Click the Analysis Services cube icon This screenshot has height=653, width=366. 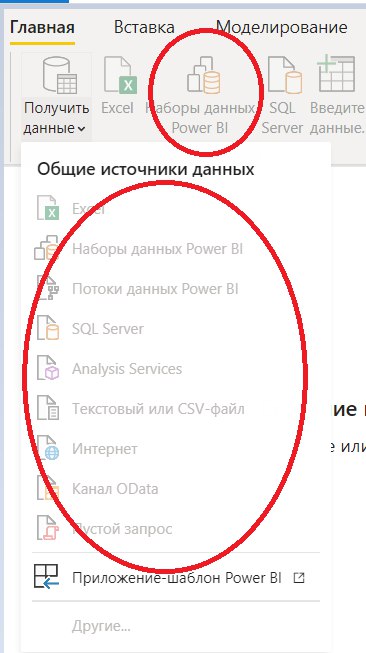pyautogui.click(x=47, y=368)
